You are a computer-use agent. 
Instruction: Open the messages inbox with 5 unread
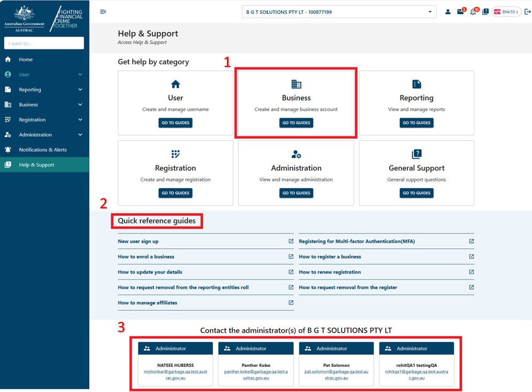pyautogui.click(x=461, y=11)
